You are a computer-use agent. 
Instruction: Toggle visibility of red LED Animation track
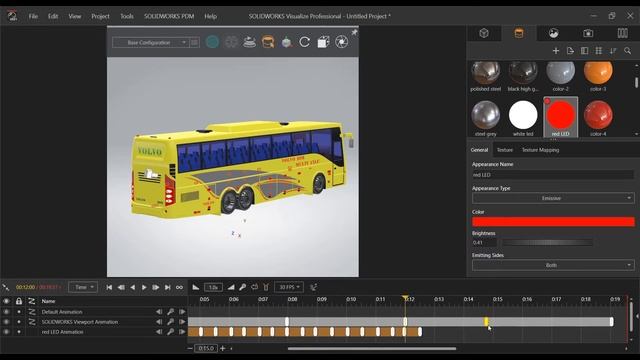click(6, 332)
